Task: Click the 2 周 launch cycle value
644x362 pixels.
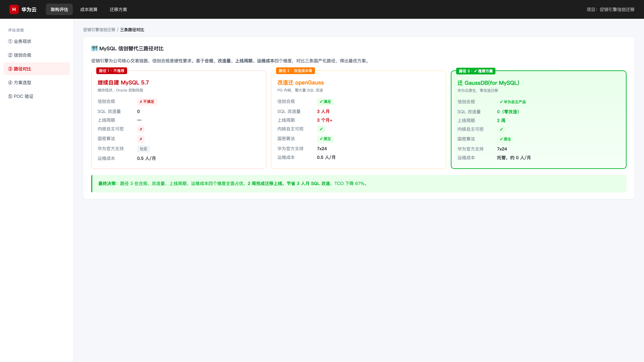Action: click(x=501, y=120)
